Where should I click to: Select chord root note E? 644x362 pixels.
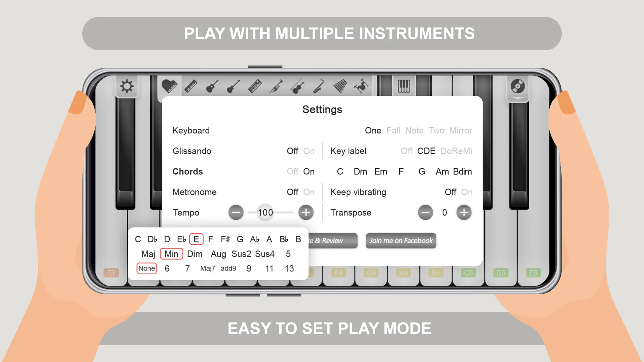(196, 239)
